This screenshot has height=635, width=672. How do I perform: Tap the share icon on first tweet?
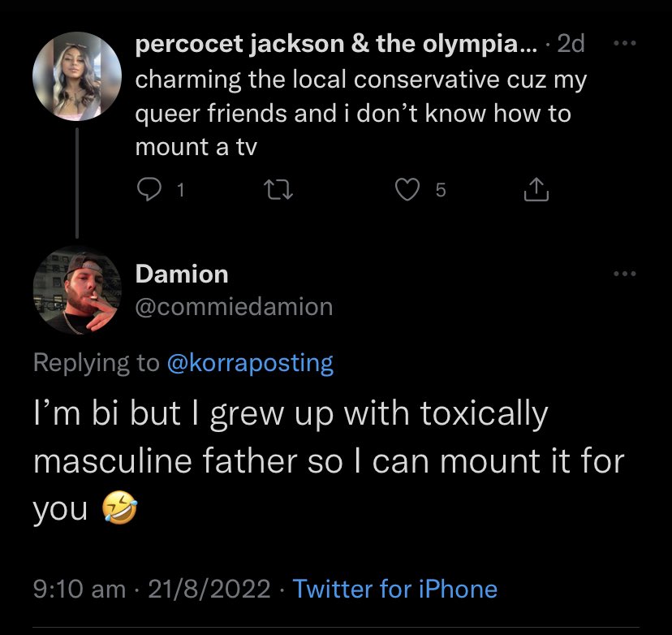[536, 189]
